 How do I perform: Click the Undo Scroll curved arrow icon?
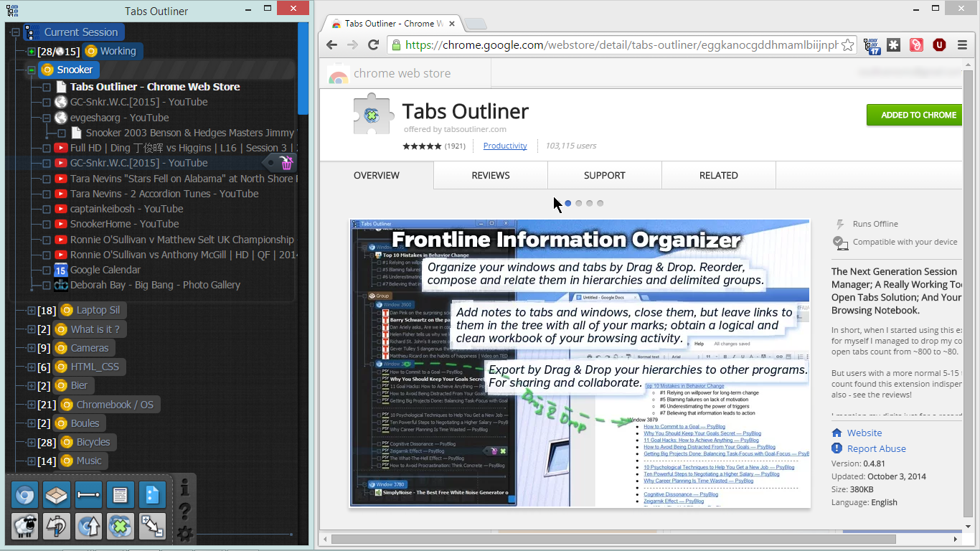click(57, 527)
